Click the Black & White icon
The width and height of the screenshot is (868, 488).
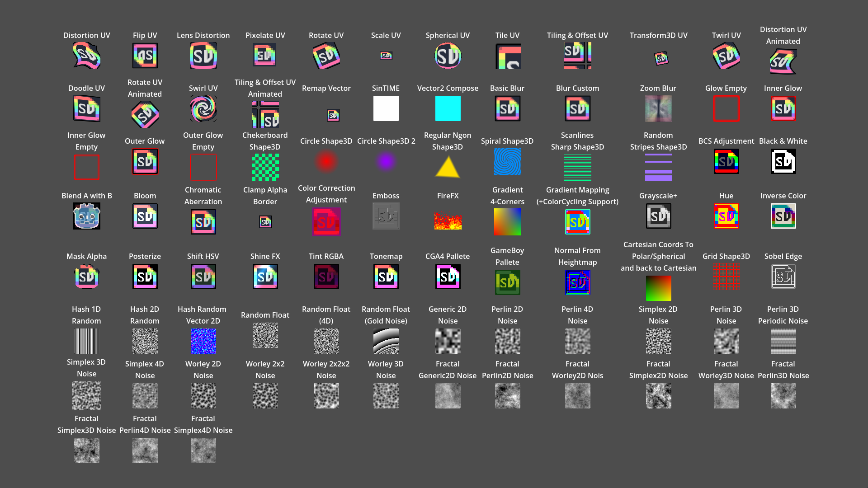[783, 161]
